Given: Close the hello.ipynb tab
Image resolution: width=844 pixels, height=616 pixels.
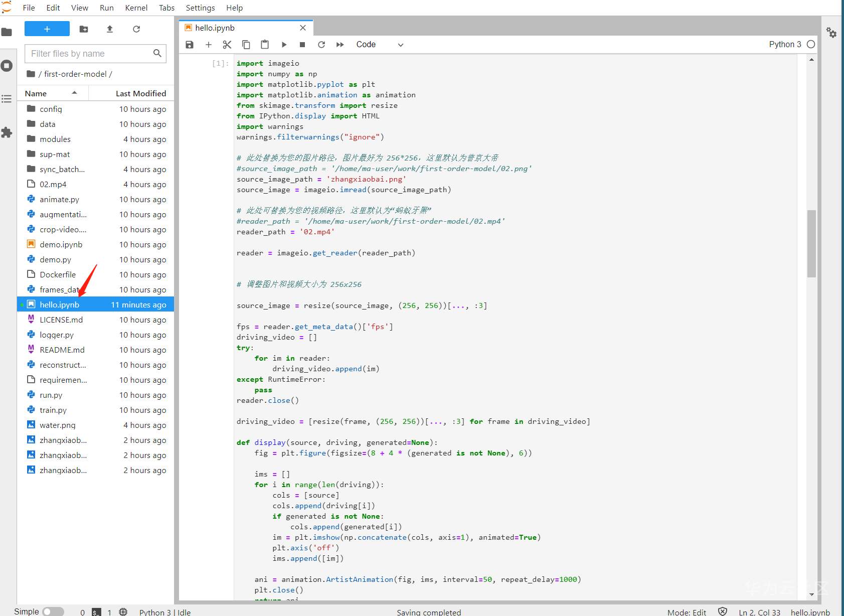Looking at the screenshot, I should tap(303, 28).
